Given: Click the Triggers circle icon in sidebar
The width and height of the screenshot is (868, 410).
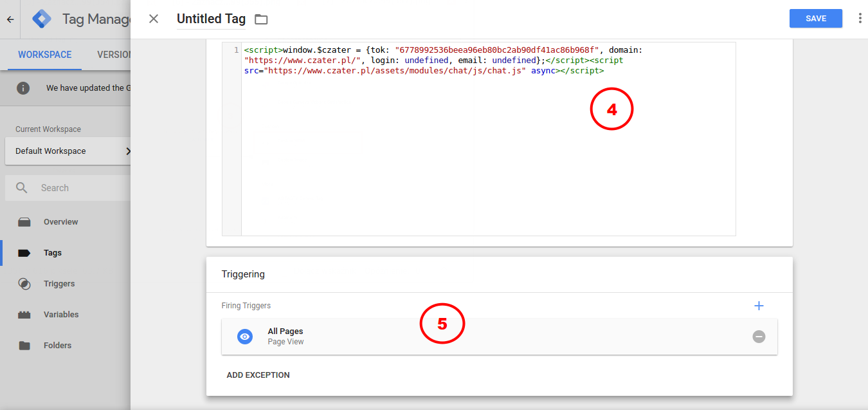Looking at the screenshot, I should pos(24,284).
